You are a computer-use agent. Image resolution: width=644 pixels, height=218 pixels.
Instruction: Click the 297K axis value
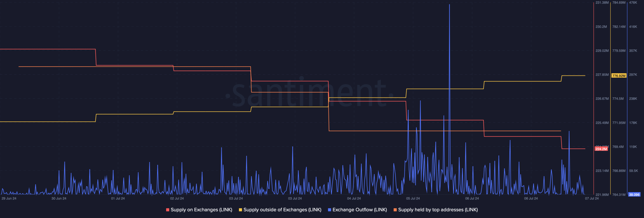pyautogui.click(x=633, y=75)
